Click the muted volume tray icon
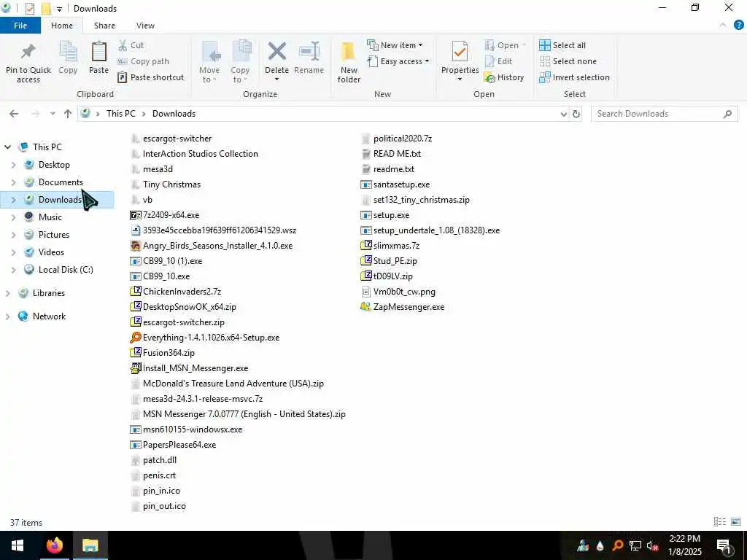The height and width of the screenshot is (560, 747). pos(653,545)
